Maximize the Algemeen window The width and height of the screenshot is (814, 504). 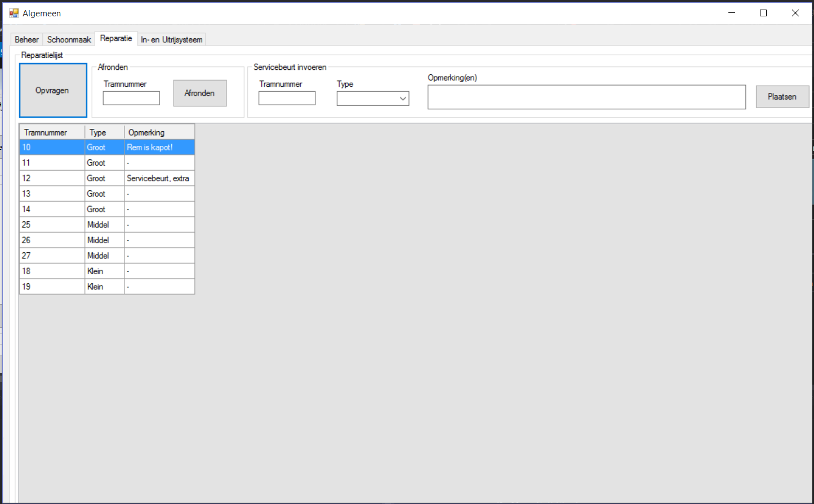(x=763, y=13)
